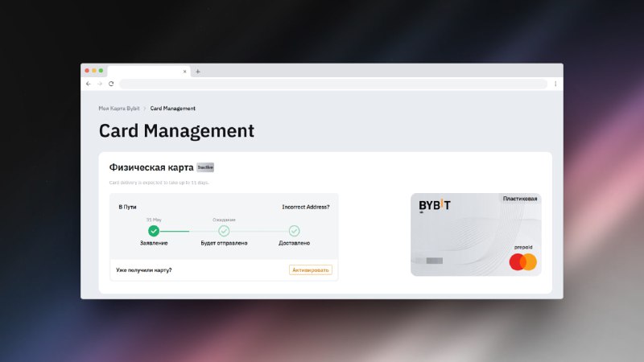Click the Физическая карта heading
Image resolution: width=644 pixels, height=362 pixels.
(x=151, y=167)
